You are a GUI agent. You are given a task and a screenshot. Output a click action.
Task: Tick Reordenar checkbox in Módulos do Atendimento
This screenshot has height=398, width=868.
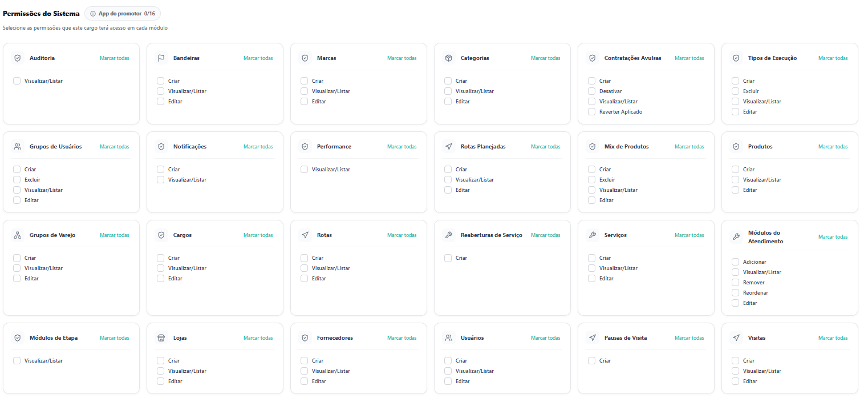[736, 293]
